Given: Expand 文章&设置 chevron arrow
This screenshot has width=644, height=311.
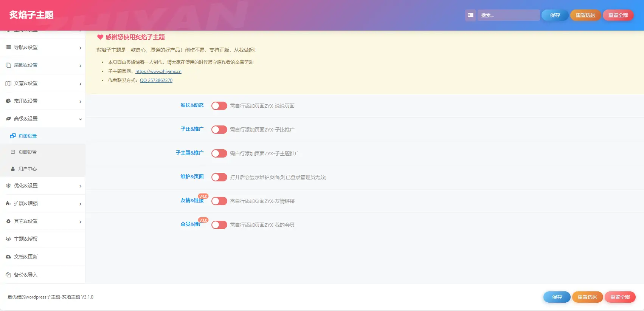Looking at the screenshot, I should click(80, 84).
